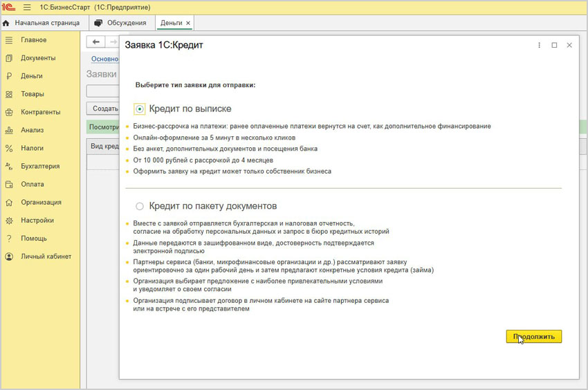
Task: Go forward with the right arrow button
Action: pyautogui.click(x=112, y=42)
